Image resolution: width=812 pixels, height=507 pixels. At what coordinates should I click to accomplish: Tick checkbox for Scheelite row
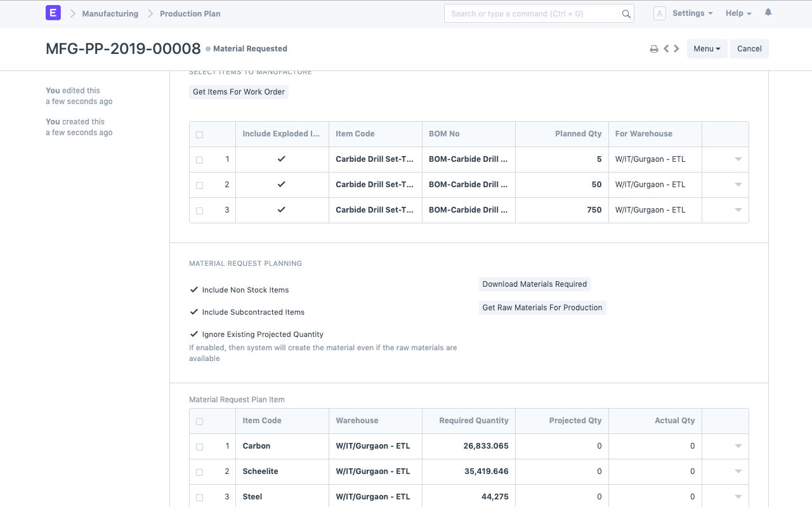coord(200,472)
